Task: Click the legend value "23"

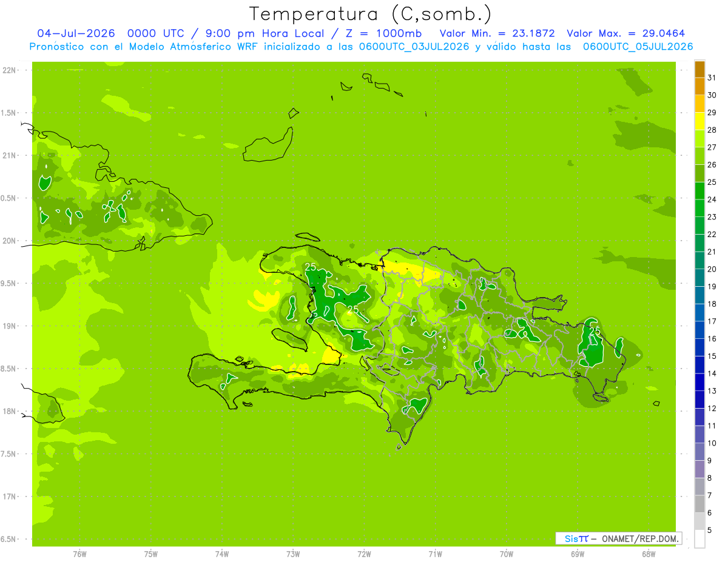Action: click(x=712, y=217)
